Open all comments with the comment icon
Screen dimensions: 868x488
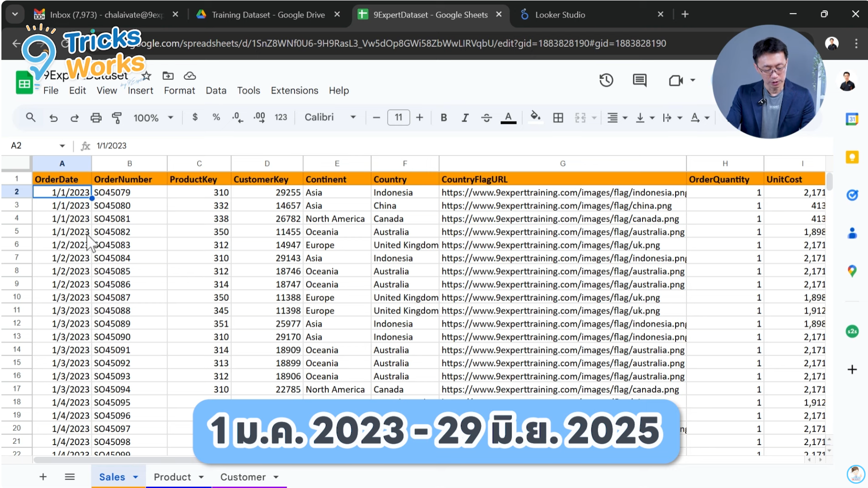[639, 80]
